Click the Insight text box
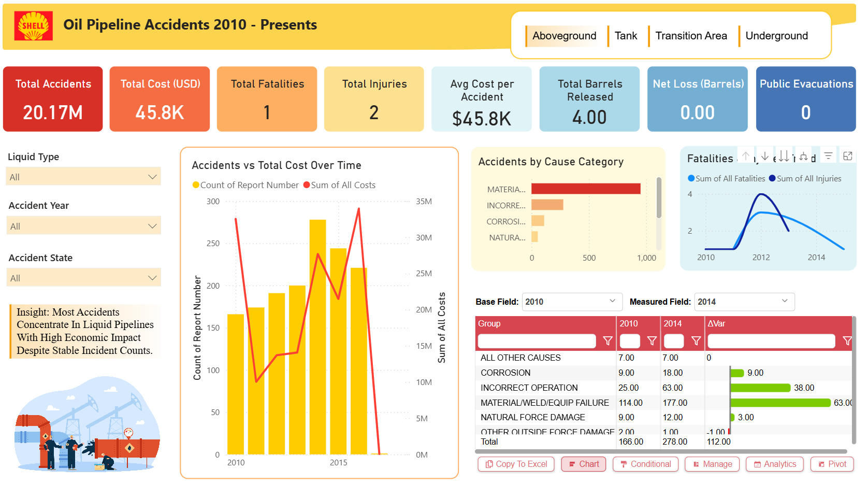The image size is (868, 484). [x=84, y=331]
